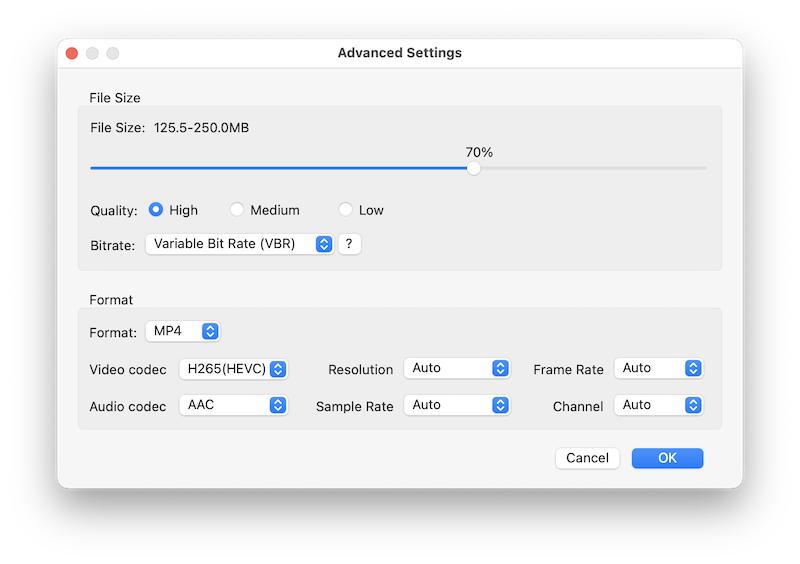Click the Cancel button
Viewport: 800px width, 564px height.
click(x=587, y=458)
